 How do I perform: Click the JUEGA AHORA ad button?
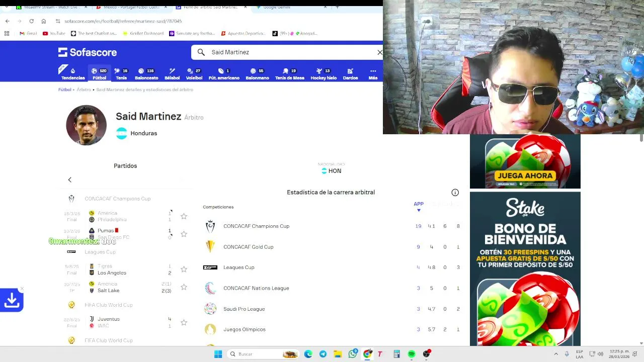525,175
